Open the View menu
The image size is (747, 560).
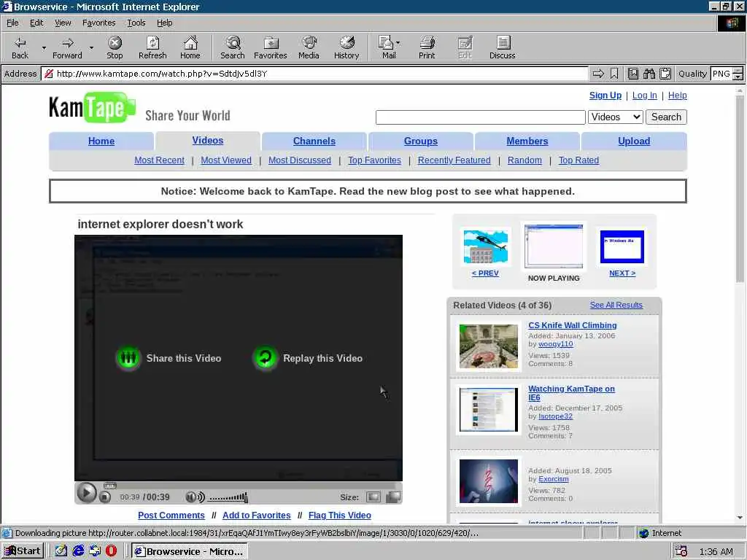click(x=63, y=23)
